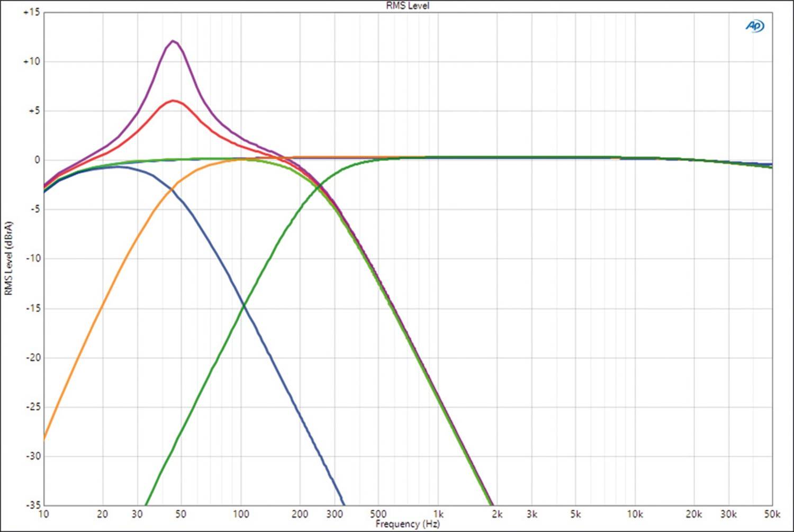Click the 1k frequency tick label
Viewport: 794px width, 532px height.
click(438, 514)
